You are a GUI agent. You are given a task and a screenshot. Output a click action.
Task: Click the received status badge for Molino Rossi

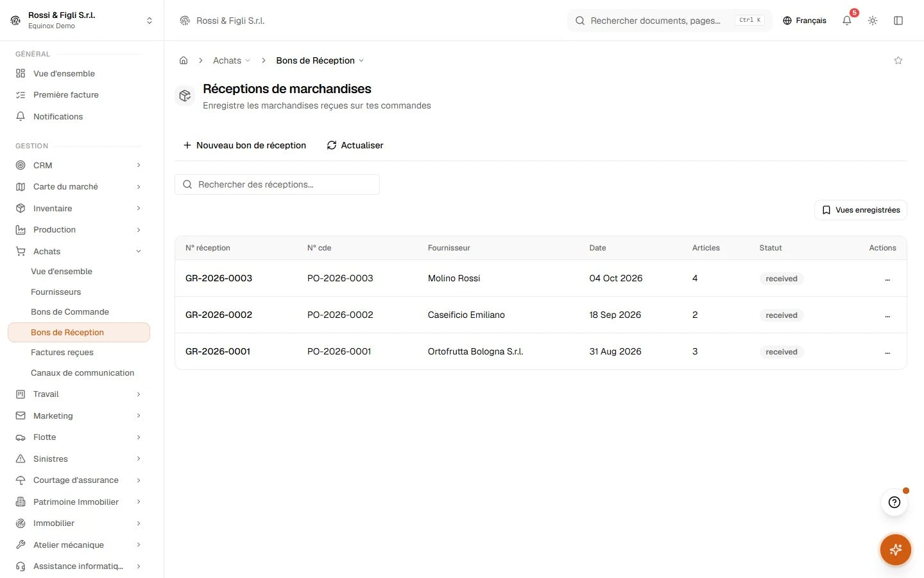tap(782, 279)
